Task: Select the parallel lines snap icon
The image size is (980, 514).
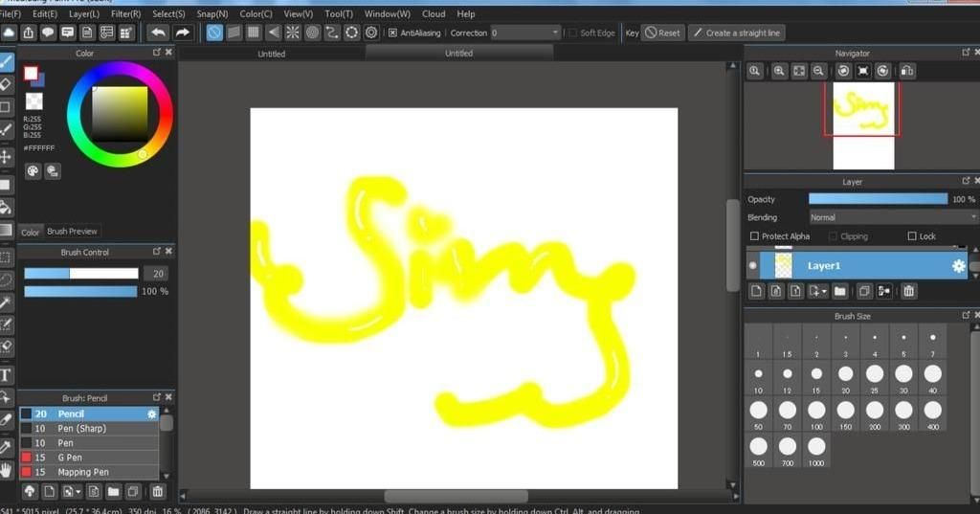Action: click(234, 33)
